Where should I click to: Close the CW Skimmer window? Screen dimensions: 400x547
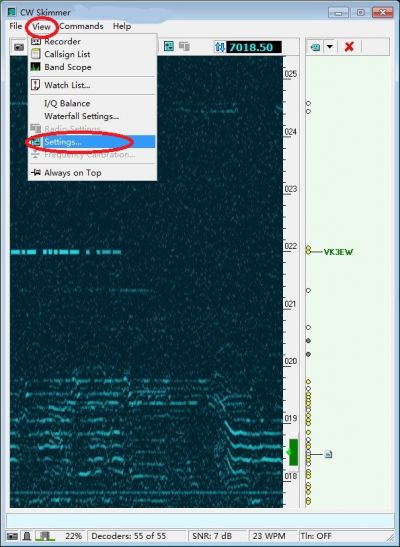click(383, 13)
